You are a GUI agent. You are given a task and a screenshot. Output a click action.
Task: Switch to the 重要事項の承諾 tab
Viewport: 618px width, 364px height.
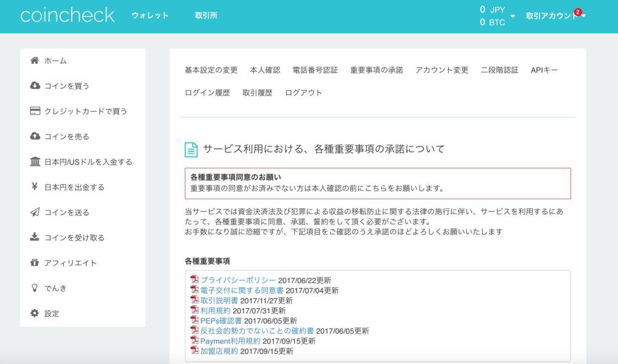click(x=376, y=70)
